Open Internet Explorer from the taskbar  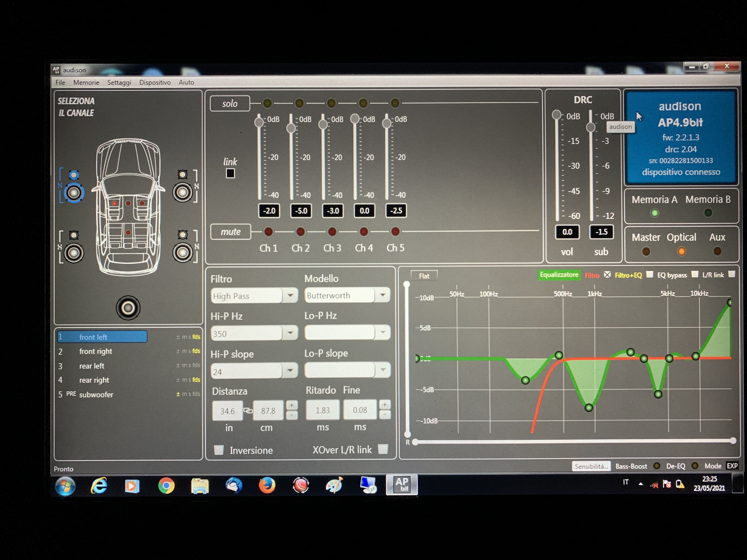pos(99,486)
